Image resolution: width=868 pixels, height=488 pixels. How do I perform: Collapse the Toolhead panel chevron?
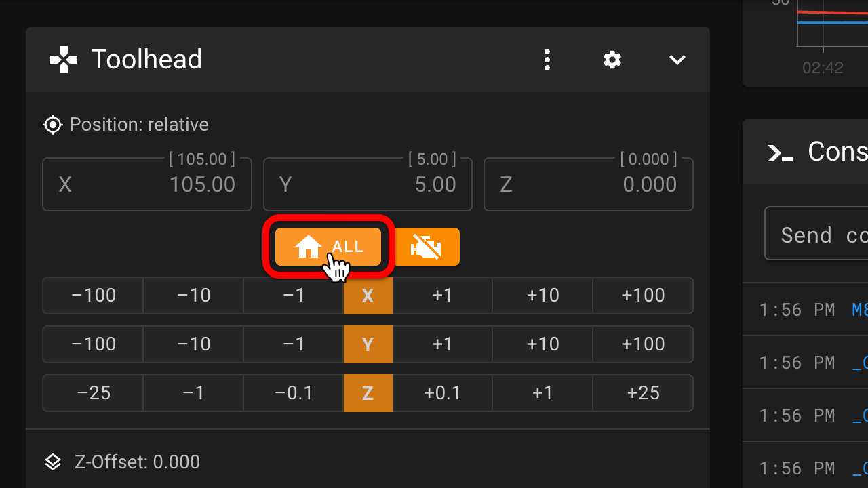tap(677, 60)
